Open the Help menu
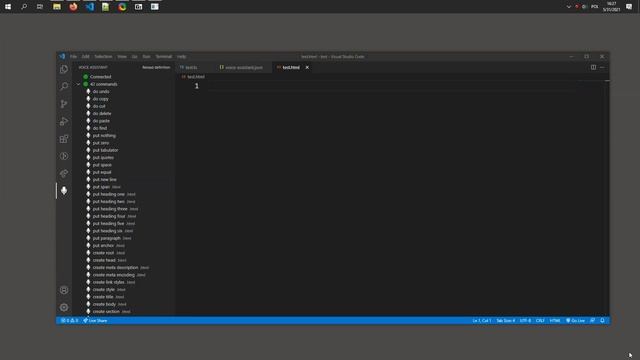The width and height of the screenshot is (640, 360). 182,56
